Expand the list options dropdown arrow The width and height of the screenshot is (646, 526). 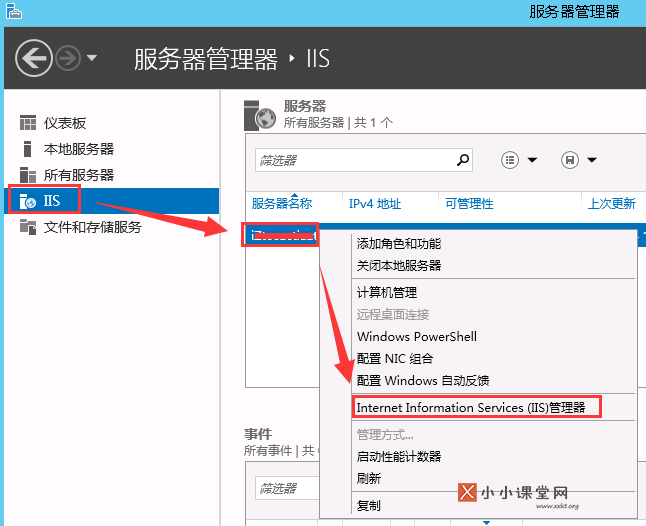pos(532,160)
